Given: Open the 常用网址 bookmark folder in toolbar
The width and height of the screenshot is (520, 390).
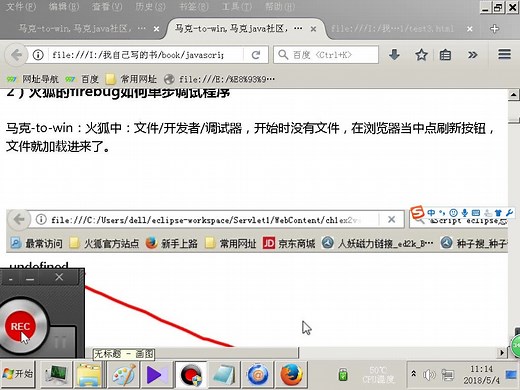Looking at the screenshot, I should coord(131,79).
